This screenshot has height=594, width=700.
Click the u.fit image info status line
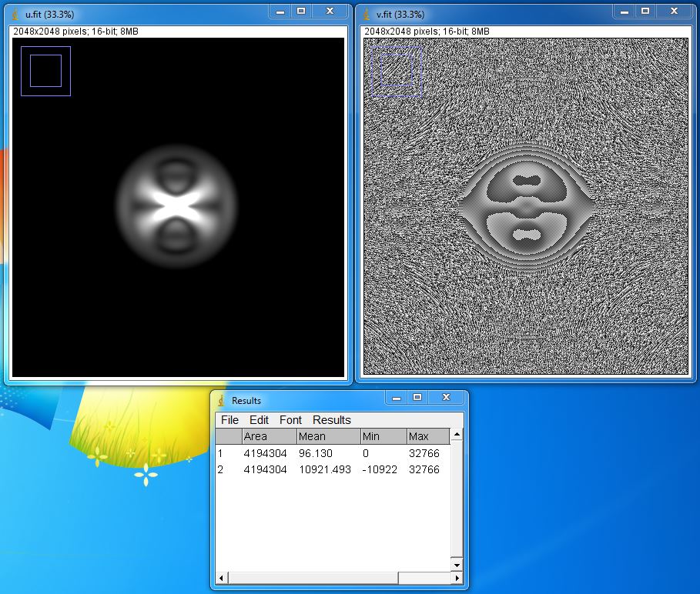pos(75,32)
